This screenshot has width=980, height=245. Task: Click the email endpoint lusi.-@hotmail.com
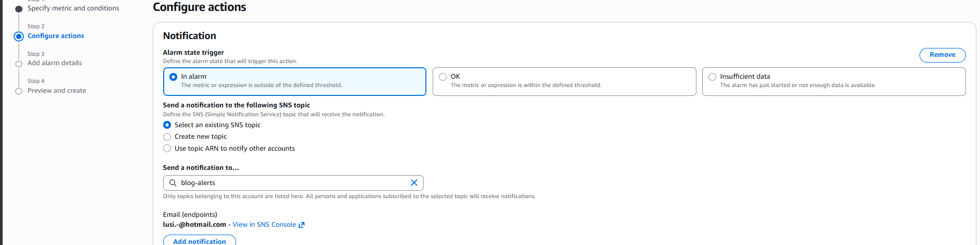click(194, 225)
